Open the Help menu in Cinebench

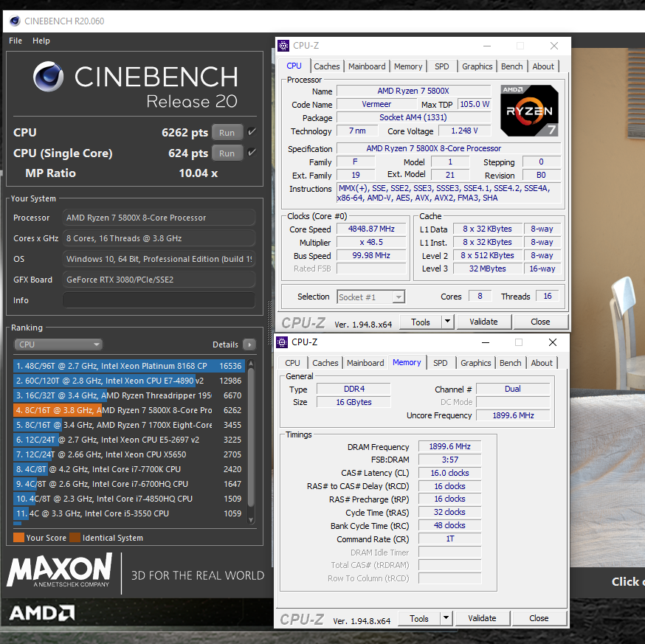coord(41,41)
